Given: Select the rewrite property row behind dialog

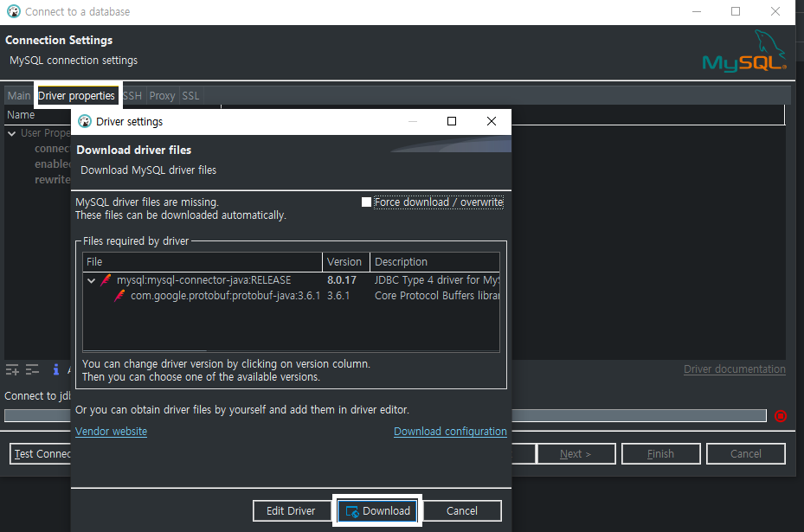Looking at the screenshot, I should point(52,180).
